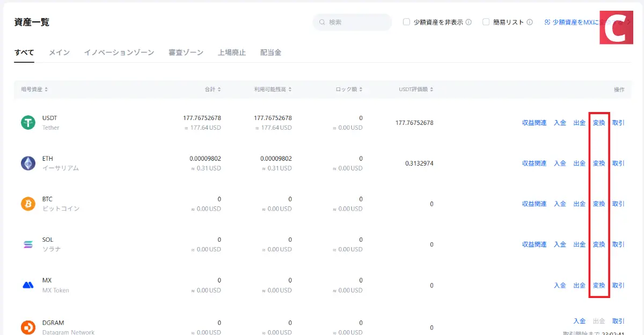Image resolution: width=644 pixels, height=335 pixels.
Task: Click 変換 link in USDT row
Action: click(599, 123)
